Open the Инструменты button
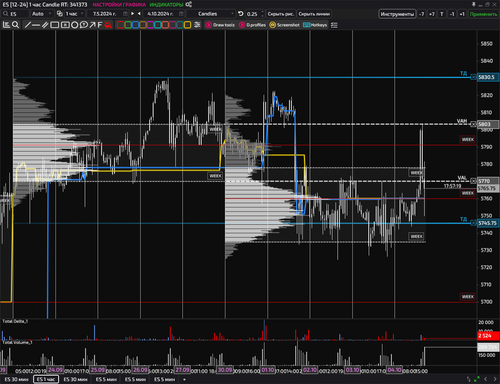The height and width of the screenshot is (384, 500). point(397,14)
